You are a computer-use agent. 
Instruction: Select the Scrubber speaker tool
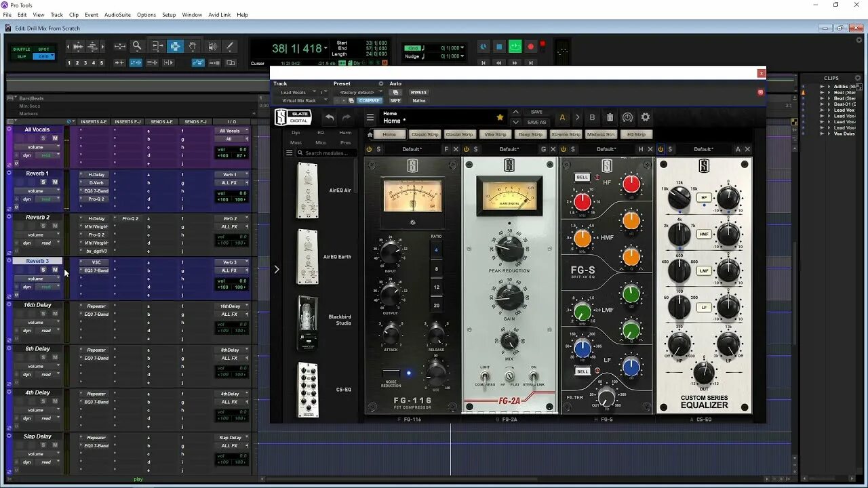[212, 46]
